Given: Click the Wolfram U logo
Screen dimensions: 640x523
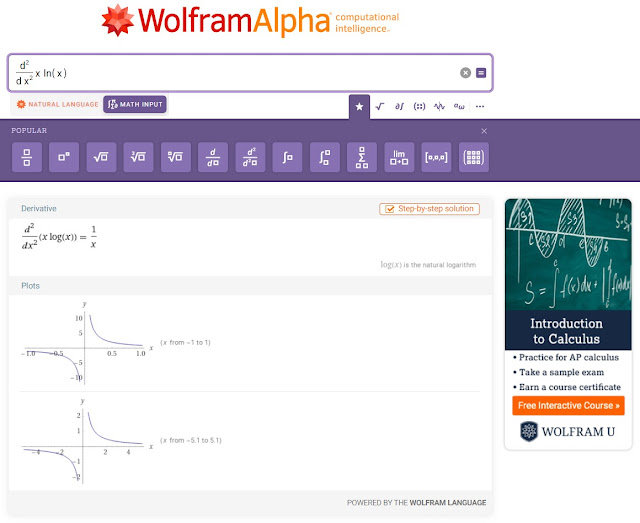Looking at the screenshot, I should [x=568, y=432].
